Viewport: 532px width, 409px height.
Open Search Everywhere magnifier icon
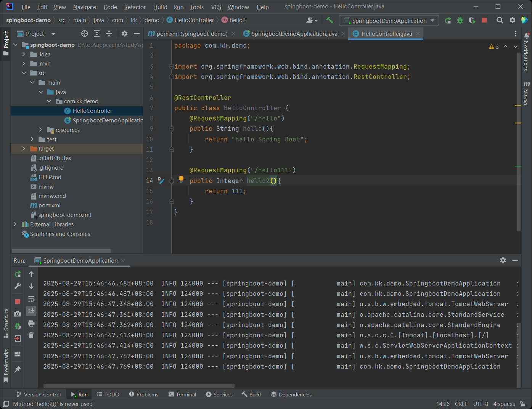500,20
